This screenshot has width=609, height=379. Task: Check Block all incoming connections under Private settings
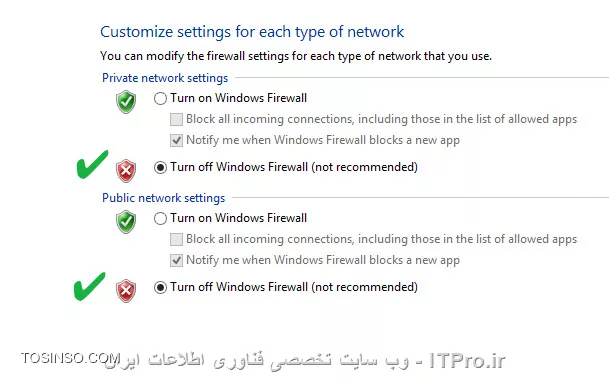pos(176,119)
